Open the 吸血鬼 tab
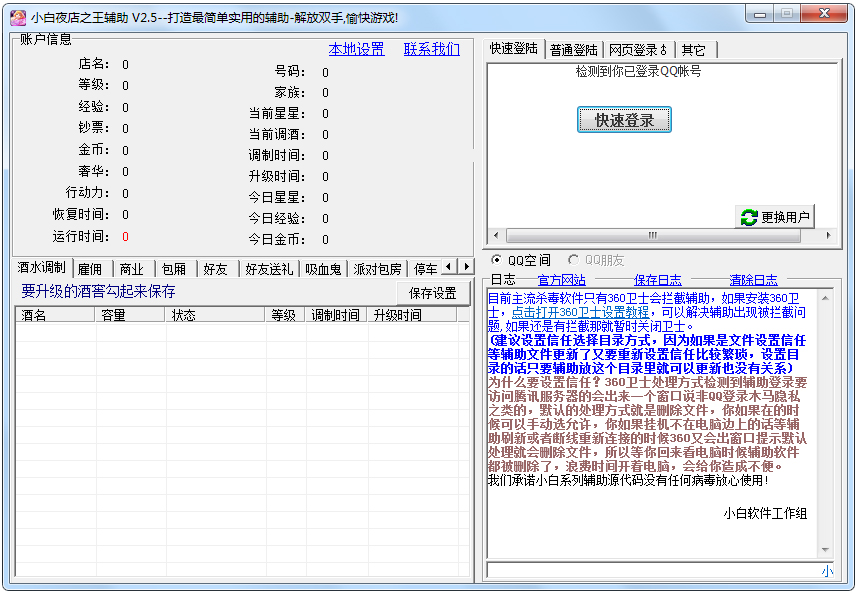 tap(323, 269)
